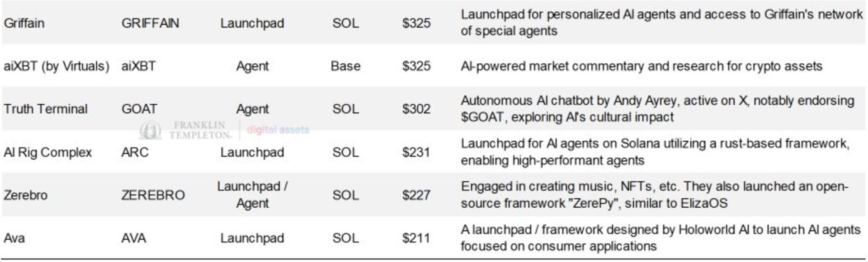Click the $231 market cap value
Screen dimensions: 868x262
tap(416, 152)
